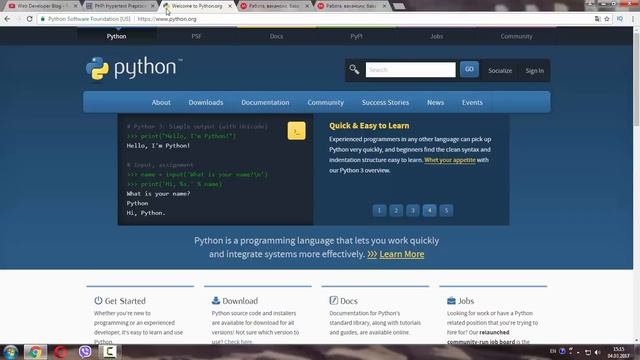Click the Jobs briefcase icon
Viewport: 640px width, 360px height.
pyautogui.click(x=451, y=300)
